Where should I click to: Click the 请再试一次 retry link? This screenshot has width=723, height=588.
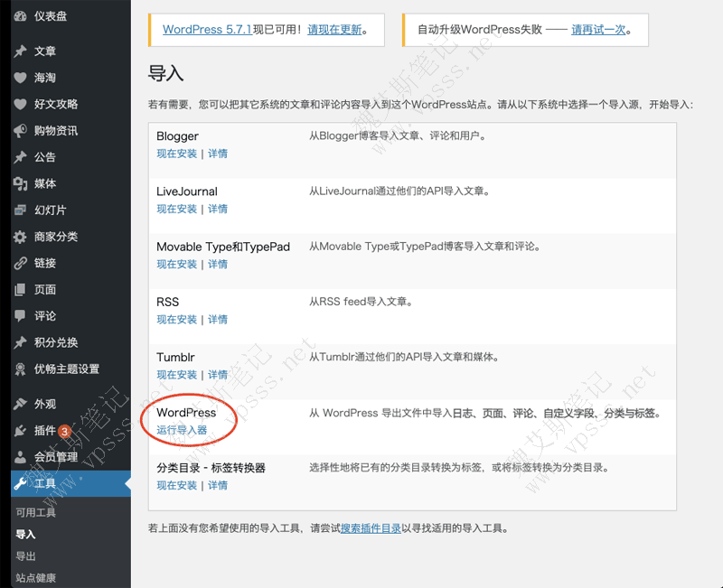[x=598, y=30]
